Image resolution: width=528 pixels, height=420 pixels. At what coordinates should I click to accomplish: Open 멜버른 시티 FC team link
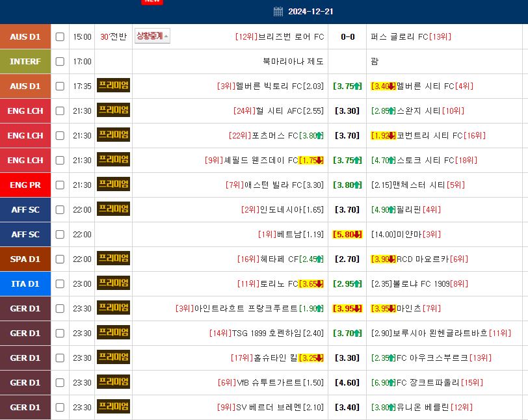coord(426,86)
